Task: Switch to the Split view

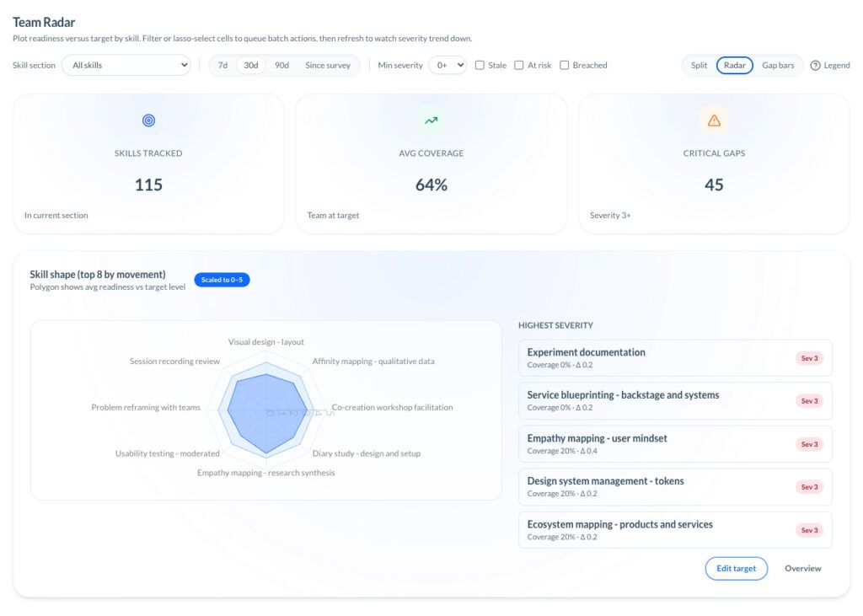Action: click(699, 65)
